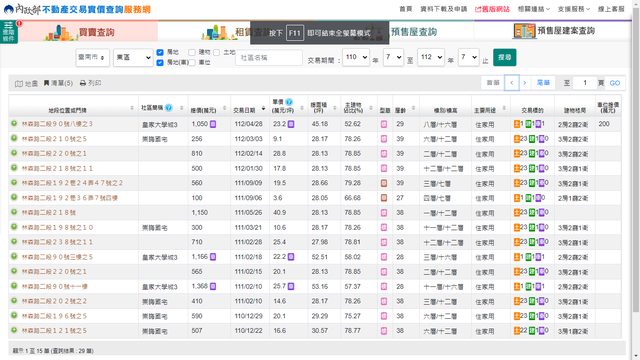The image size is (640, 360).
Task: Open the query widget panel at top-left
Action: click(x=9, y=32)
